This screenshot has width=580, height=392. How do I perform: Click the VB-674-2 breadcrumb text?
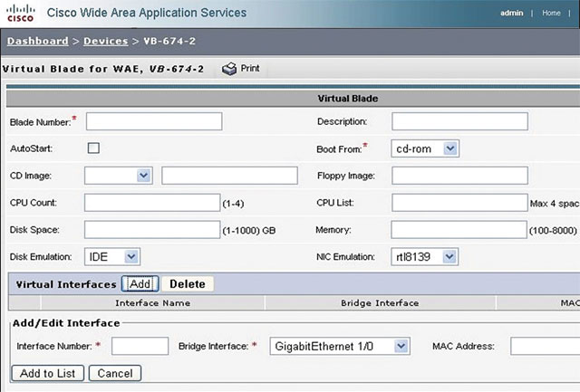pyautogui.click(x=169, y=41)
